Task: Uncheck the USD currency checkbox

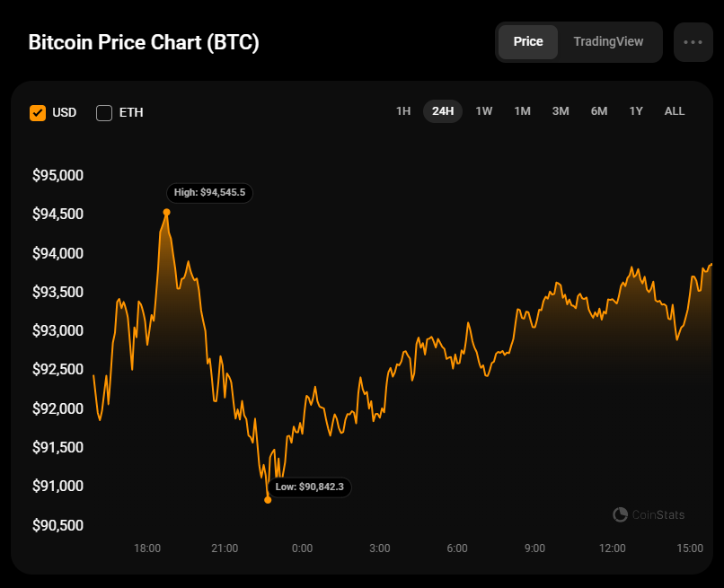Action: [x=38, y=112]
